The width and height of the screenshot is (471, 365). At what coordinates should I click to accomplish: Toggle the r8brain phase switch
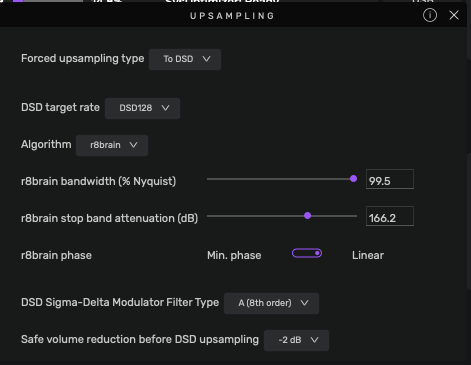[x=307, y=253]
